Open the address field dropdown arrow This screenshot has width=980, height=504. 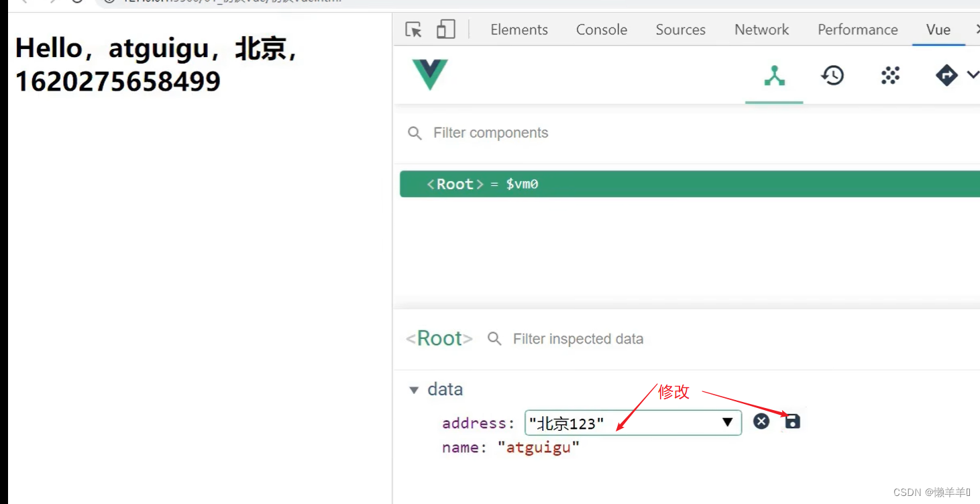727,423
